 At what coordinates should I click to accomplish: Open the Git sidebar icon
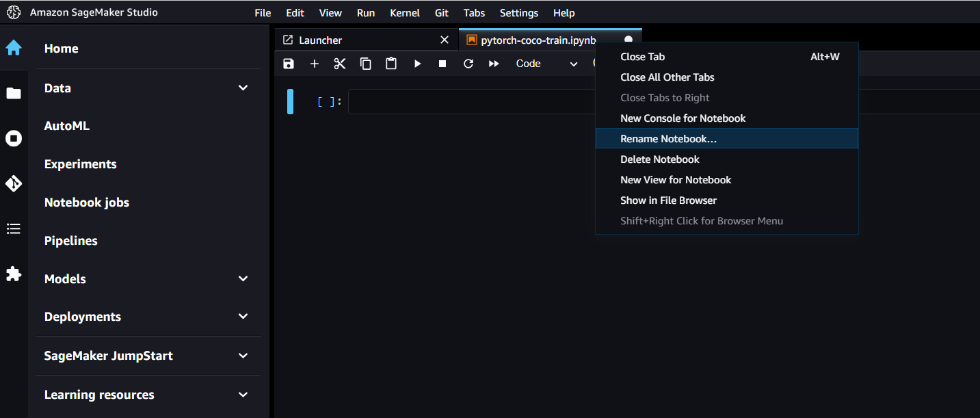[14, 183]
